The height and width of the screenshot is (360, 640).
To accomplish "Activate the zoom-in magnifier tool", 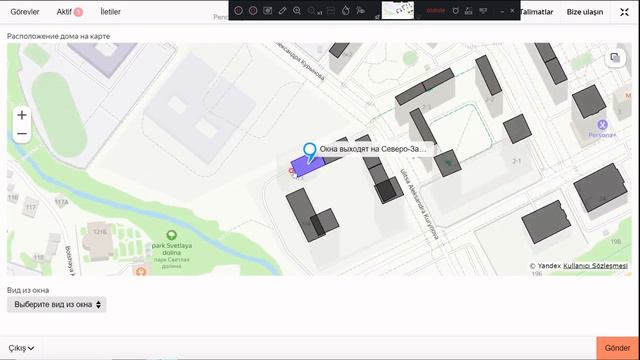I will coord(297,11).
